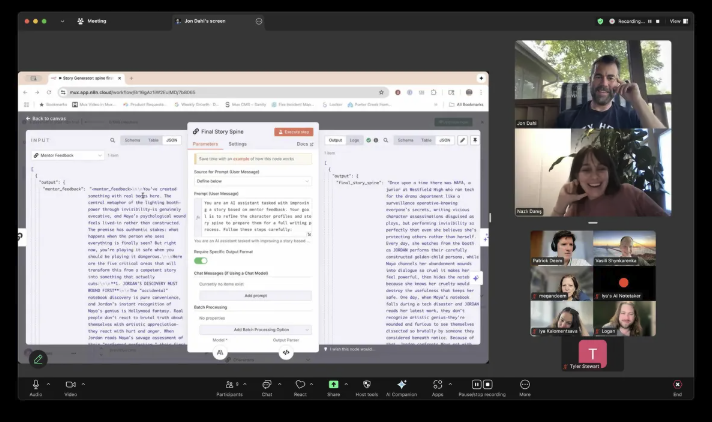This screenshot has height=422, width=712.
Task: Select JSON view in the Input panel
Action: [x=171, y=140]
